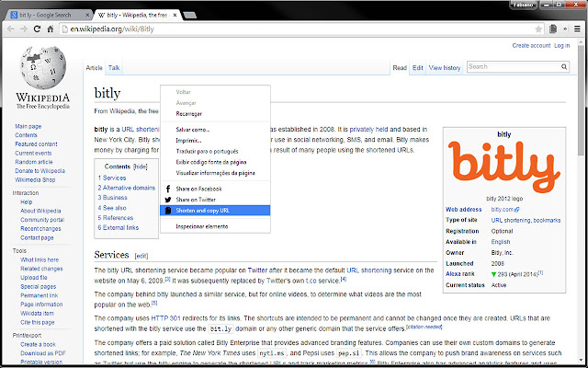Click the browser forward arrow

click(x=24, y=29)
